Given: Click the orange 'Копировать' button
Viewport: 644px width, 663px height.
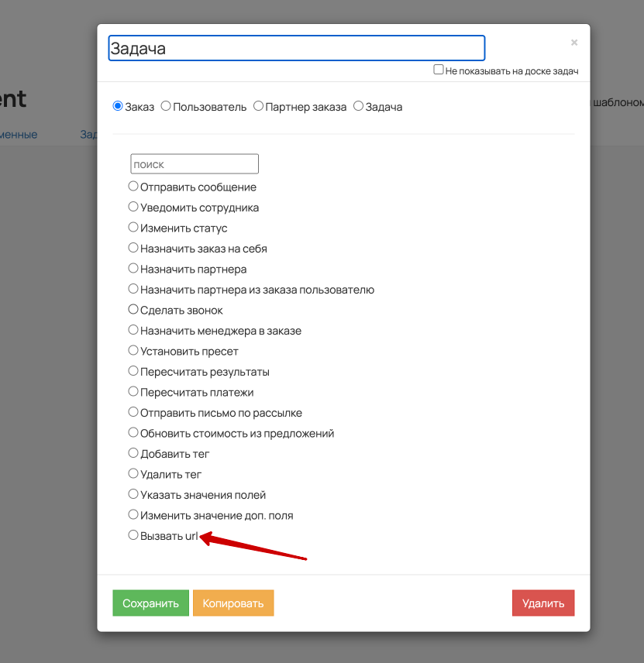Looking at the screenshot, I should (x=233, y=603).
